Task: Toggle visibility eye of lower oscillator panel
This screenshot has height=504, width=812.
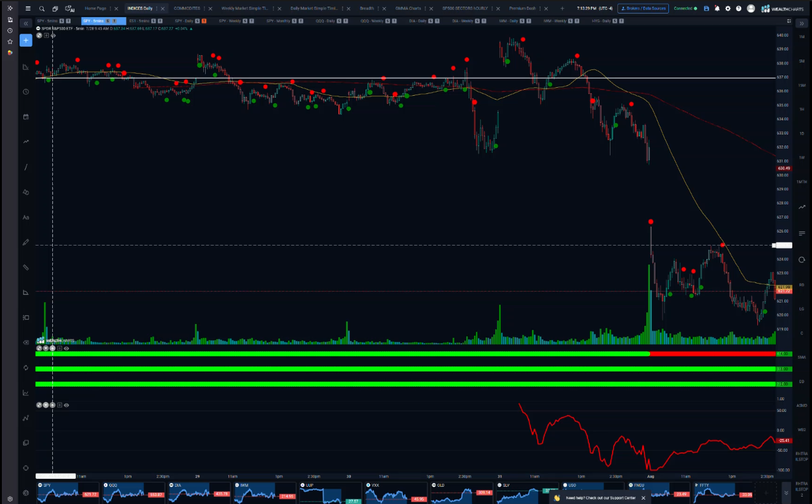Action: click(66, 405)
